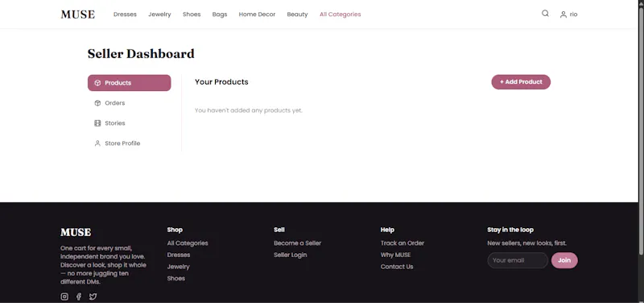This screenshot has width=644, height=303.
Task: Open Track an Order link
Action: 402,243
